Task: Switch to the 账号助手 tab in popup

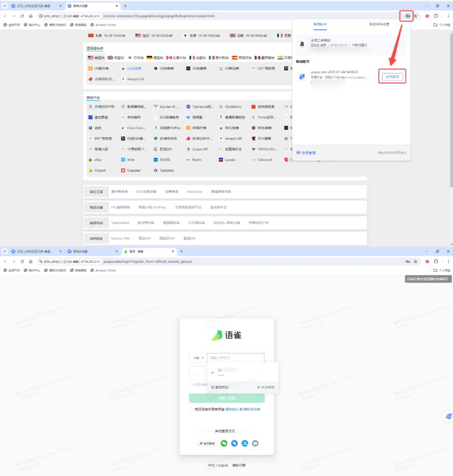Action: [321, 24]
